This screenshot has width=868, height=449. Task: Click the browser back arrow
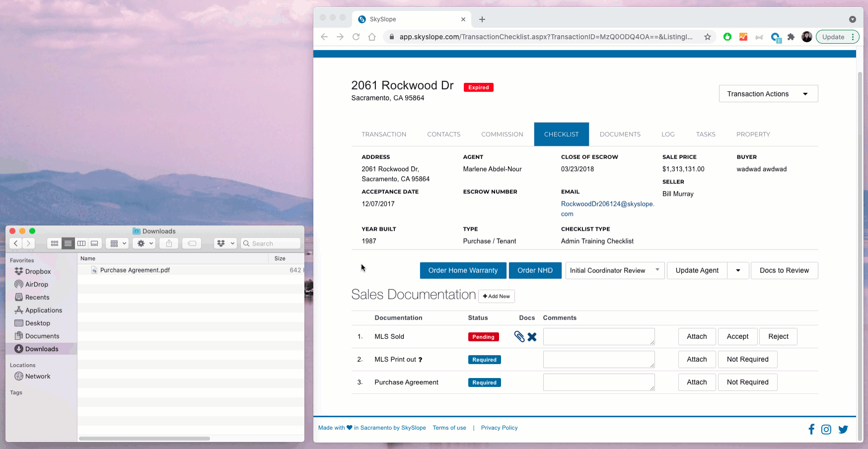tap(324, 37)
